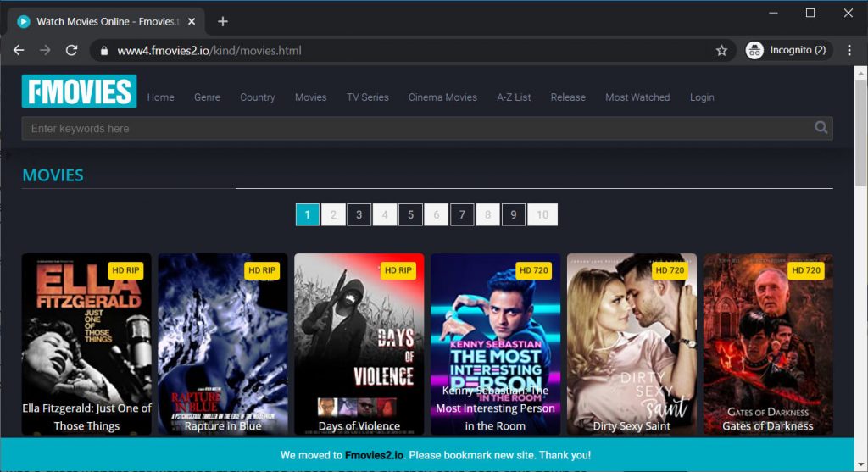This screenshot has width=868, height=472.
Task: Open the Release menu
Action: 568,97
